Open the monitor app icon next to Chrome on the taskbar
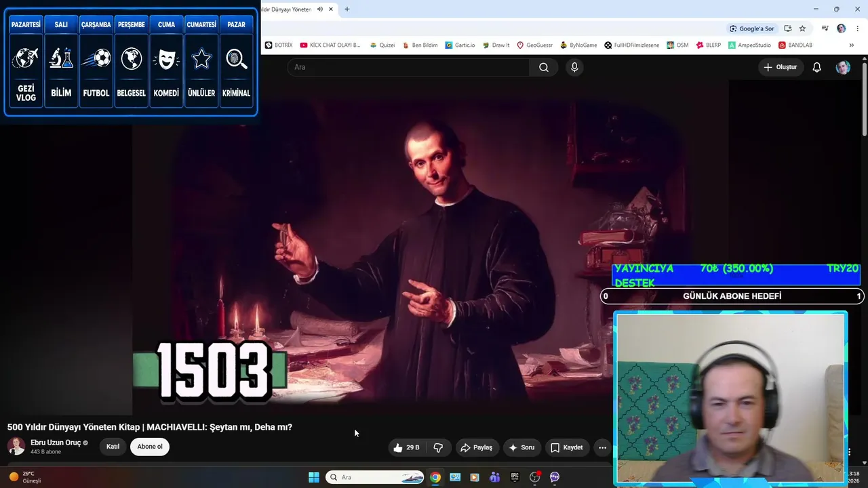Screen dimensions: 868x488 tap(455, 477)
